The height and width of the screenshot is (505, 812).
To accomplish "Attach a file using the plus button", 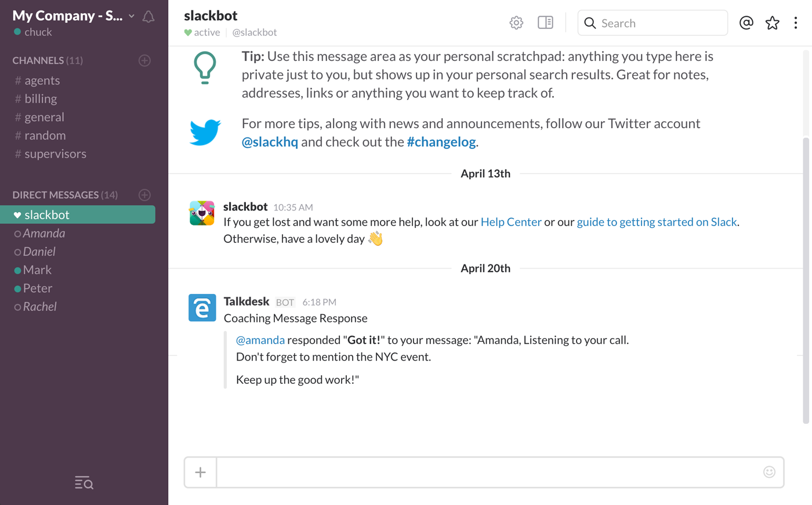I will tap(201, 472).
